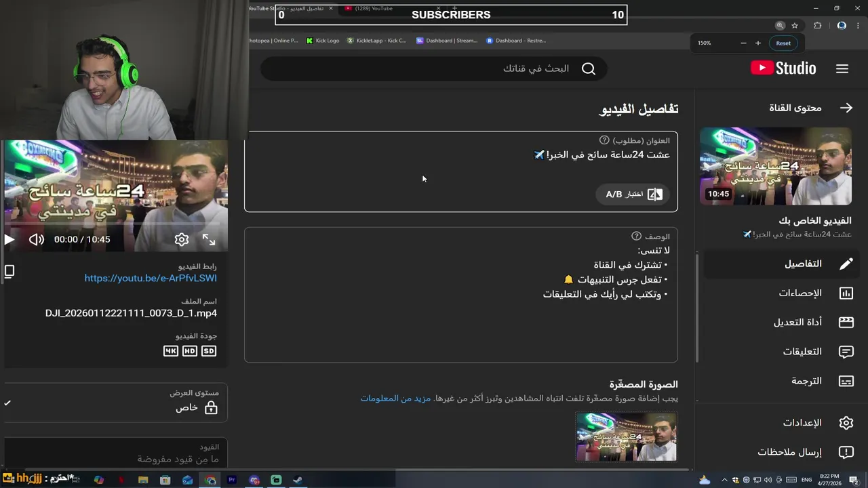Click the subtitles icon
This screenshot has width=868, height=488.
(x=846, y=381)
